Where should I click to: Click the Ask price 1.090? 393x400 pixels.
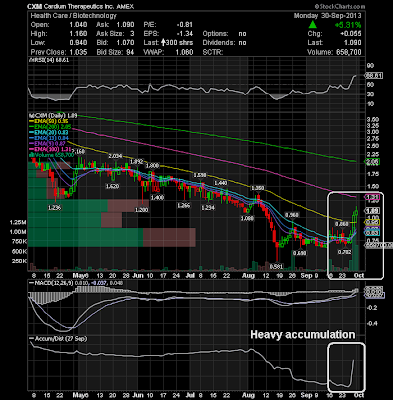click(125, 25)
